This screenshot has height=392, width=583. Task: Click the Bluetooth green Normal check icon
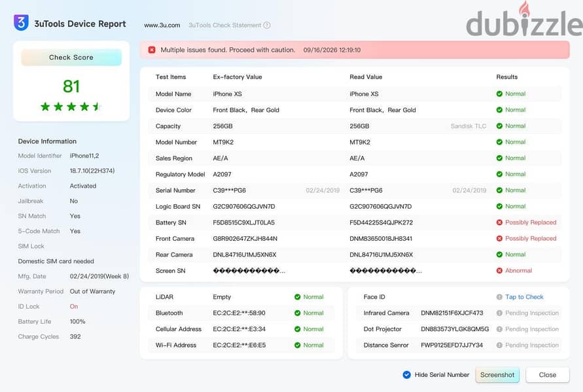(x=297, y=313)
